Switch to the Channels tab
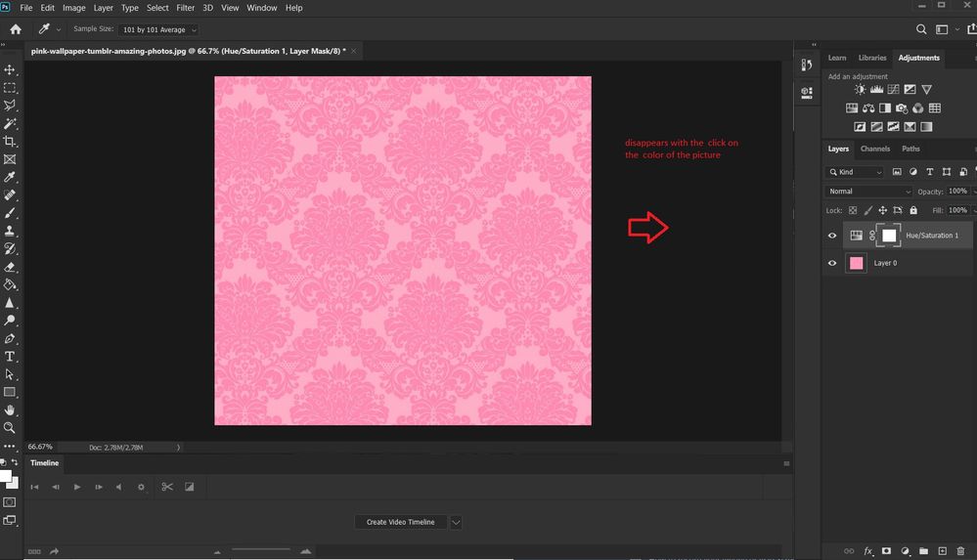The image size is (977, 560). pyautogui.click(x=875, y=149)
